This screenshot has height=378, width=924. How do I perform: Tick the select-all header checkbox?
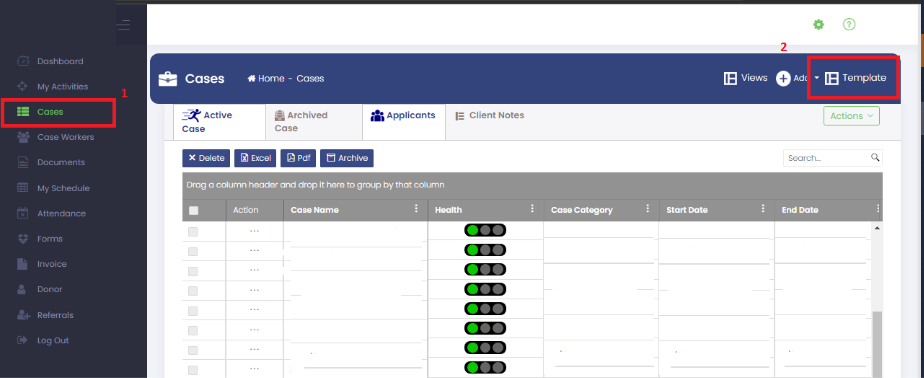193,211
